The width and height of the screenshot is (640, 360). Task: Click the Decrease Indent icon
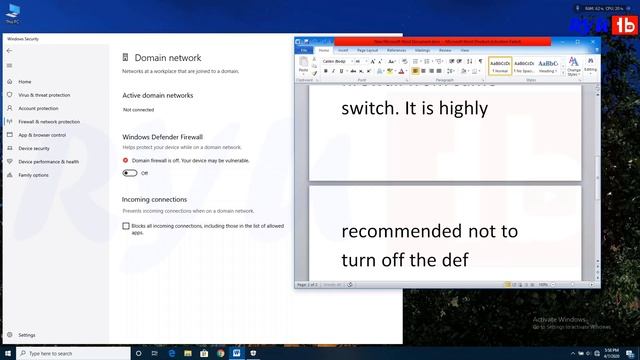(x=452, y=61)
